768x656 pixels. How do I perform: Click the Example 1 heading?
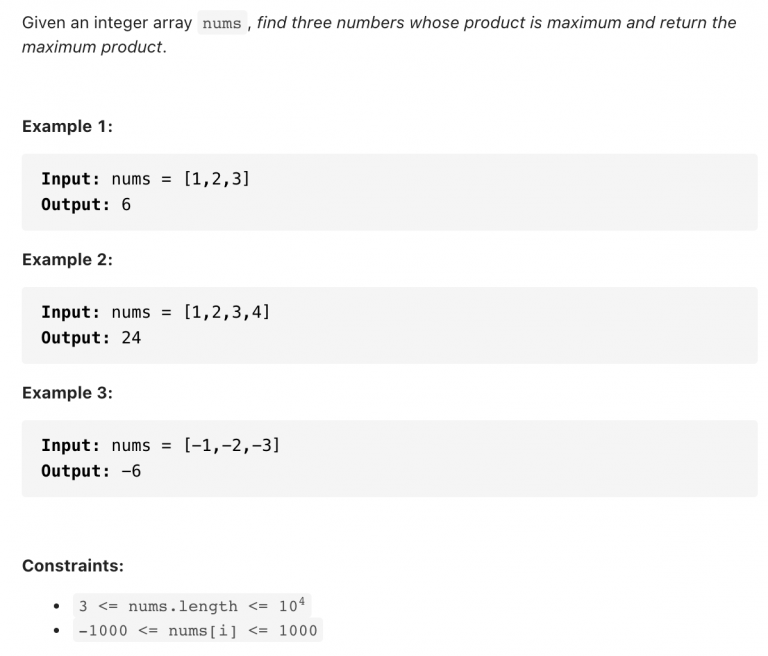coord(67,126)
